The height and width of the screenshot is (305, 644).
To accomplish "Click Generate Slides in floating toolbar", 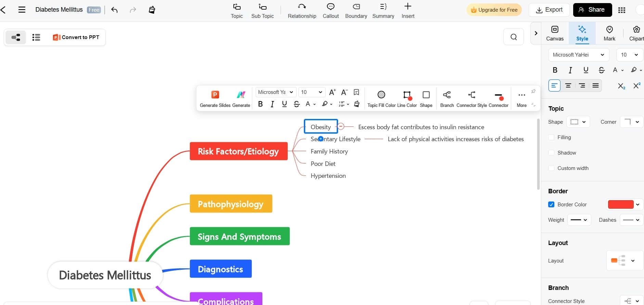I will [215, 99].
